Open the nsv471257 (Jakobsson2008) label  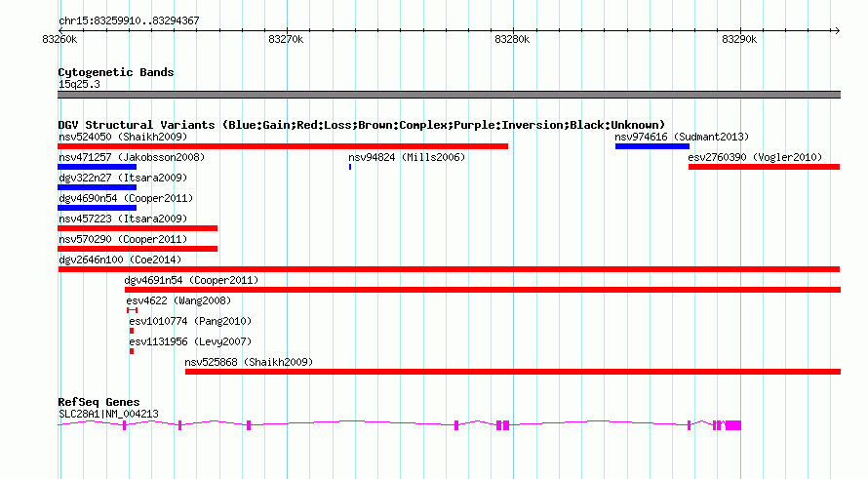click(132, 157)
